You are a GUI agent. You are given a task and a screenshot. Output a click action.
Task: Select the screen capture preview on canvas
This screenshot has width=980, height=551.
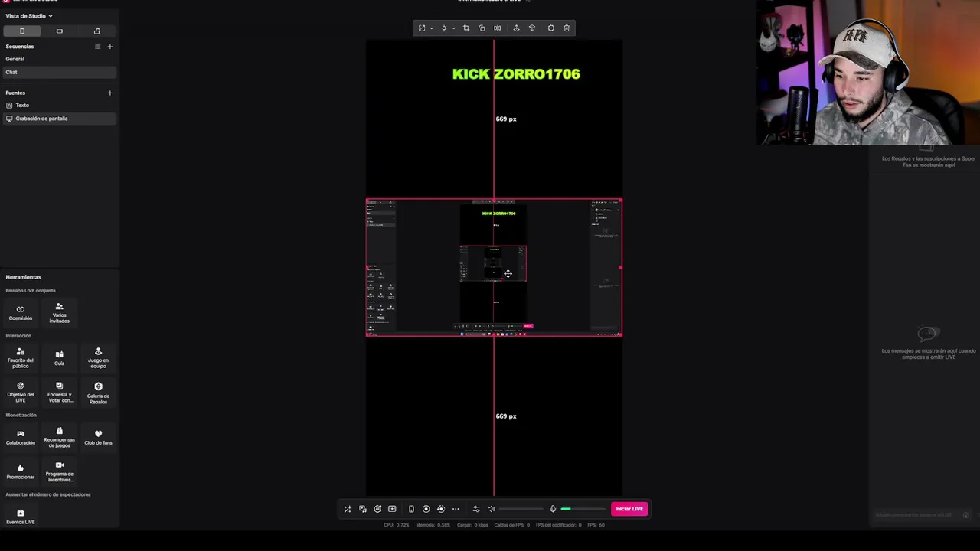494,267
